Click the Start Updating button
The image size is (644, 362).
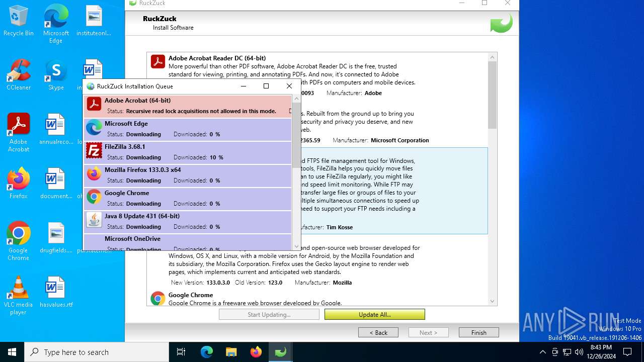pos(269,314)
